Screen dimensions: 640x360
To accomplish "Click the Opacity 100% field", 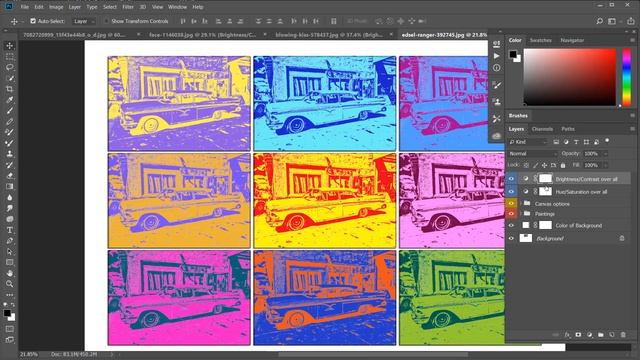I will point(592,154).
